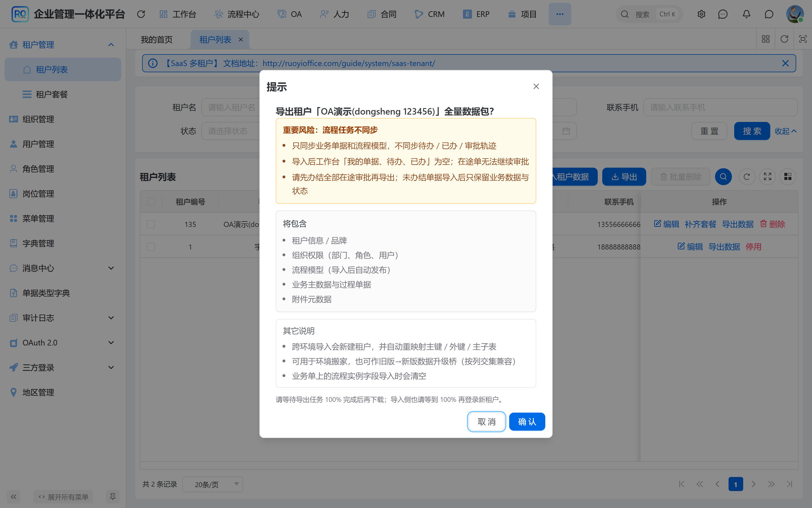This screenshot has width=812, height=508.
Task: Open column settings grid icon
Action: (787, 177)
